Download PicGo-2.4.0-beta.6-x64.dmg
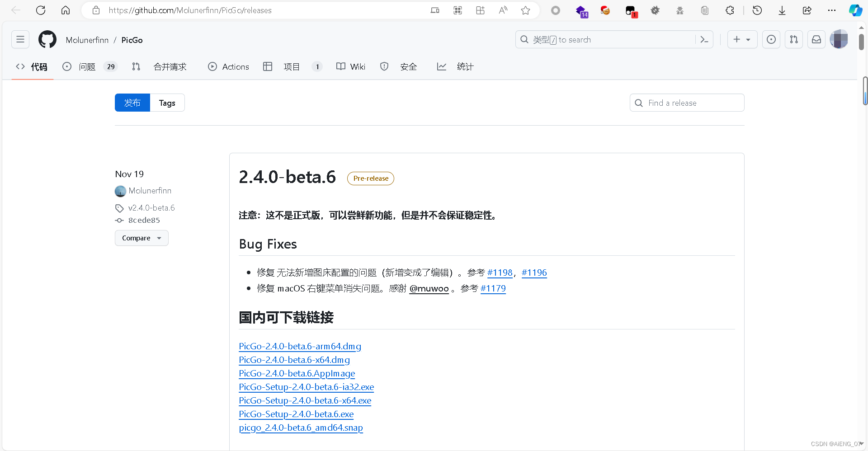 [294, 360]
